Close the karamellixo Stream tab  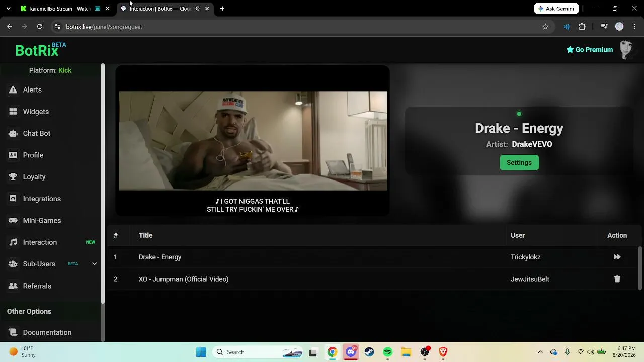click(107, 9)
